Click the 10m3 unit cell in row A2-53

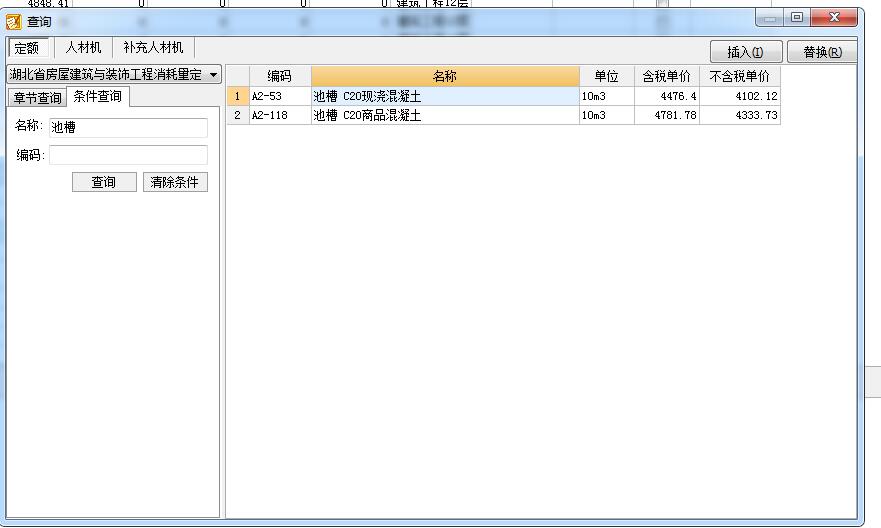tap(607, 96)
